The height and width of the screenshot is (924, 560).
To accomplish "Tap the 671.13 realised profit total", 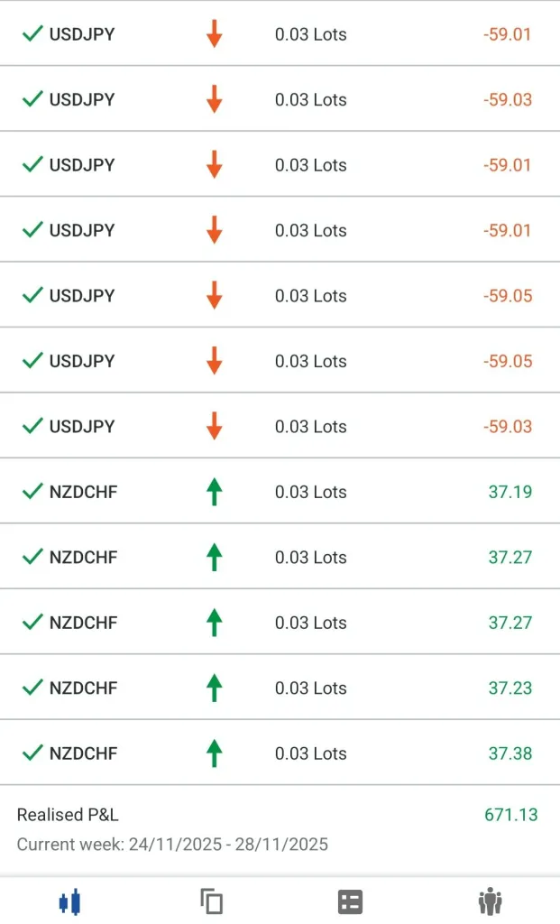I will point(510,815).
